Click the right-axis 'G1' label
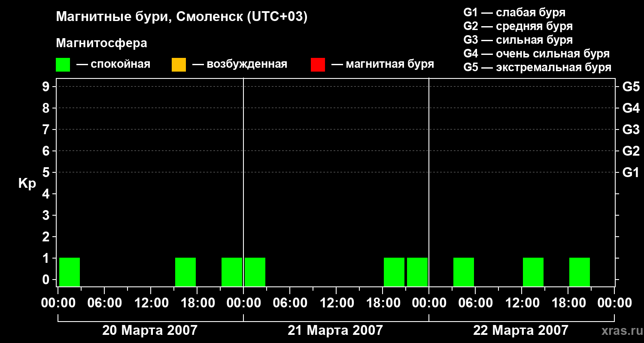 point(631,172)
